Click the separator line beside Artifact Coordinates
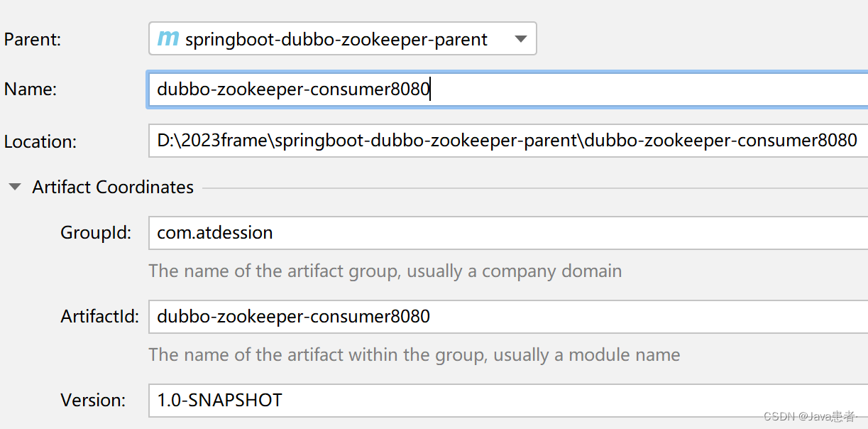This screenshot has height=429, width=868. click(532, 188)
